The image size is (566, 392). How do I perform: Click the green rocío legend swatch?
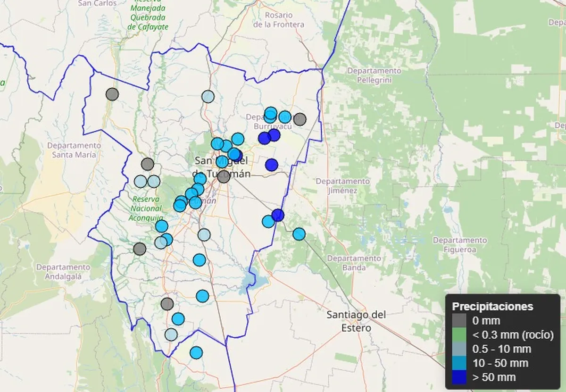click(459, 335)
